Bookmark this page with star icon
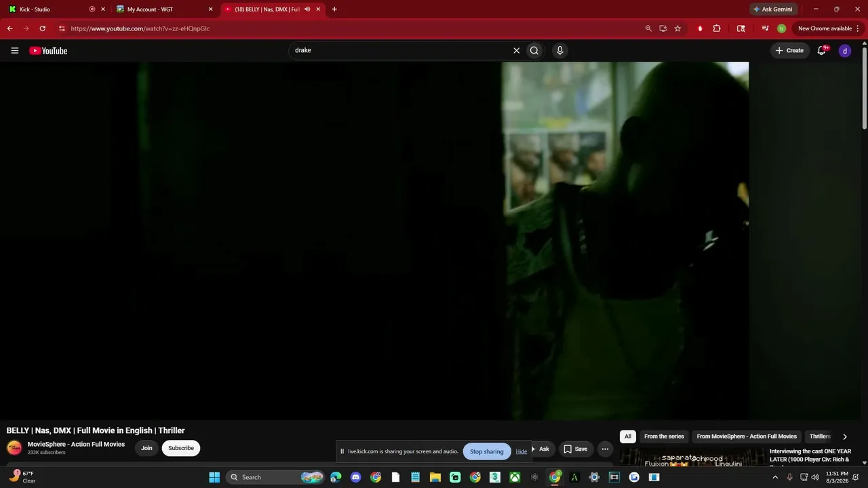Image resolution: width=868 pixels, height=488 pixels. (677, 28)
